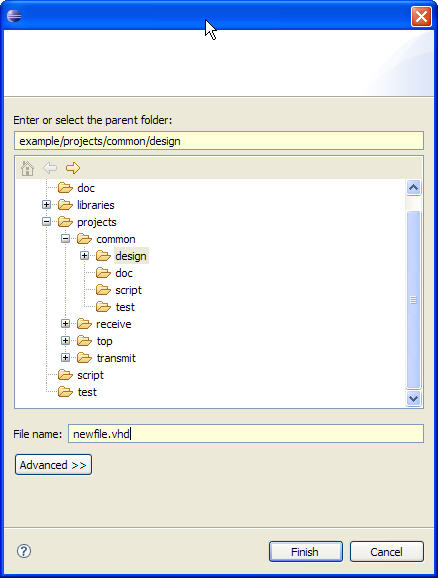Click the design folder icon
Viewport: 438px width, 578px height.
103,256
